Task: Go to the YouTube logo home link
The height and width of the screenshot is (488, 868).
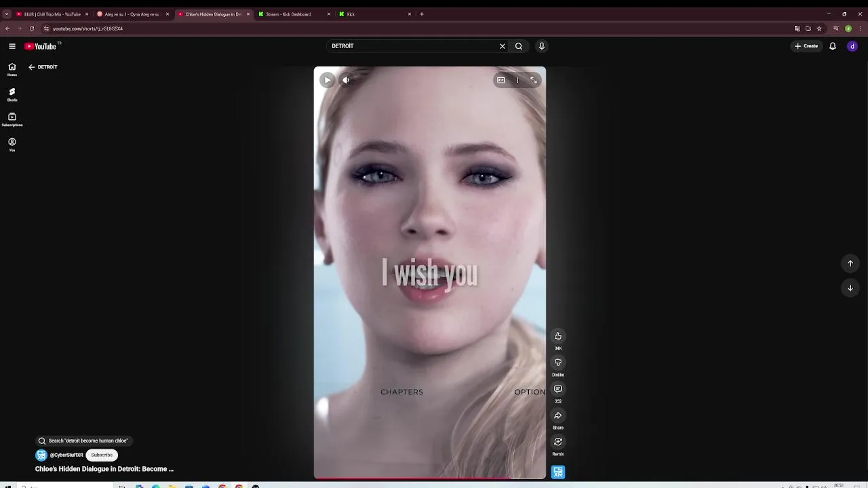Action: click(41, 46)
